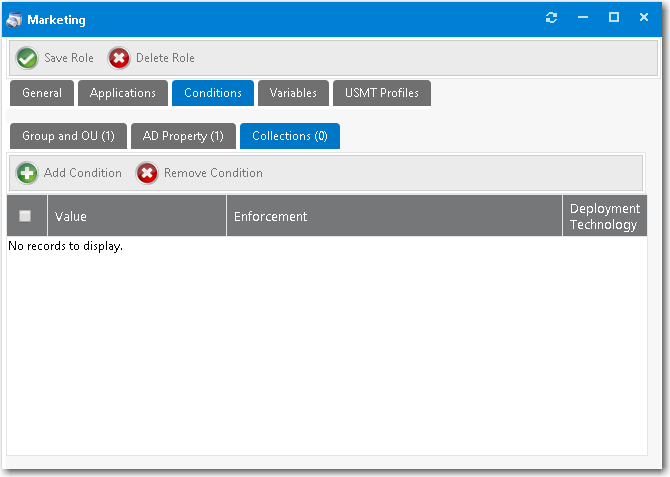Minimize the Marketing window
Viewport: 670px width, 477px height.
click(x=583, y=18)
